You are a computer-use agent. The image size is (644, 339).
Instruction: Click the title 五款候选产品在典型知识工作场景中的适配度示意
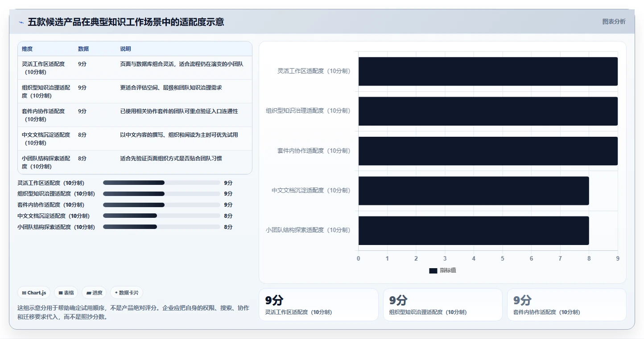tap(126, 22)
